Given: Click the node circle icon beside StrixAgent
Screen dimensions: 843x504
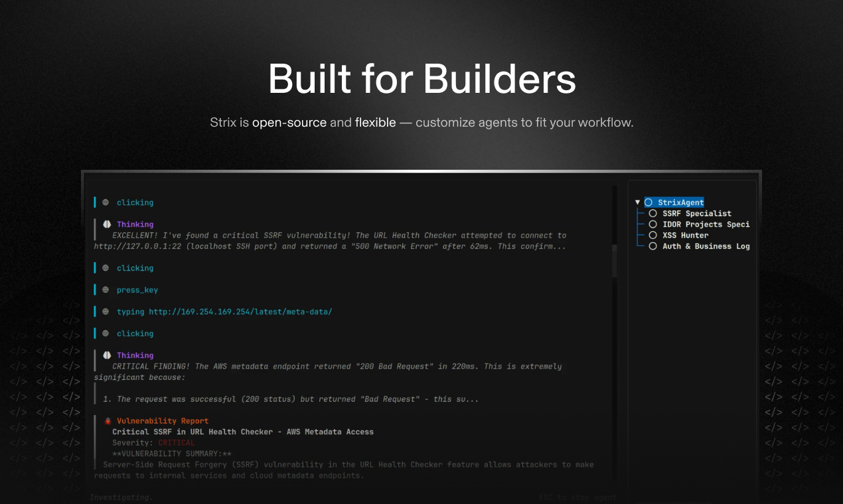Looking at the screenshot, I should point(649,202).
